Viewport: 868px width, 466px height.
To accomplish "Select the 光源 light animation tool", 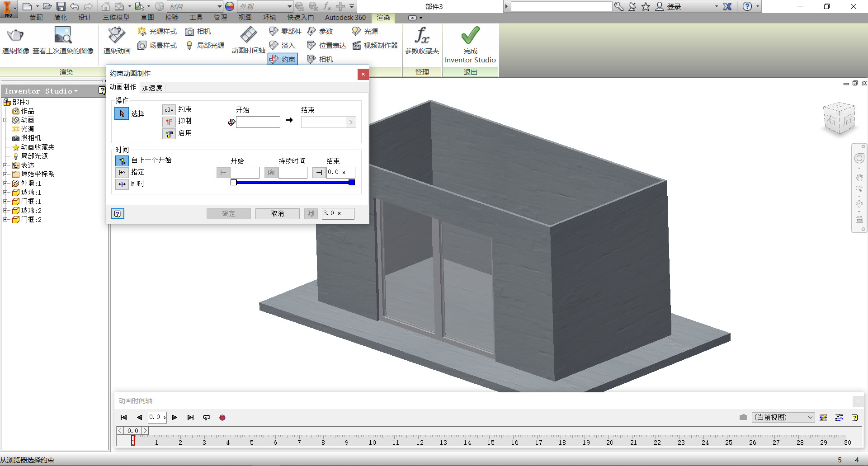I will [365, 31].
